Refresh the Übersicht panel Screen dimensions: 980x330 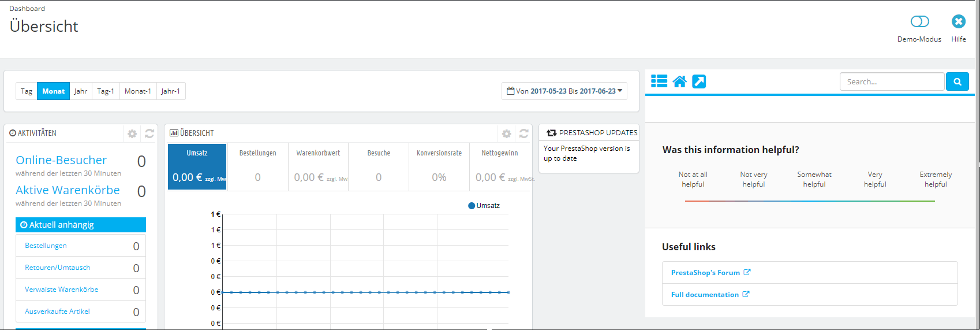pos(523,134)
